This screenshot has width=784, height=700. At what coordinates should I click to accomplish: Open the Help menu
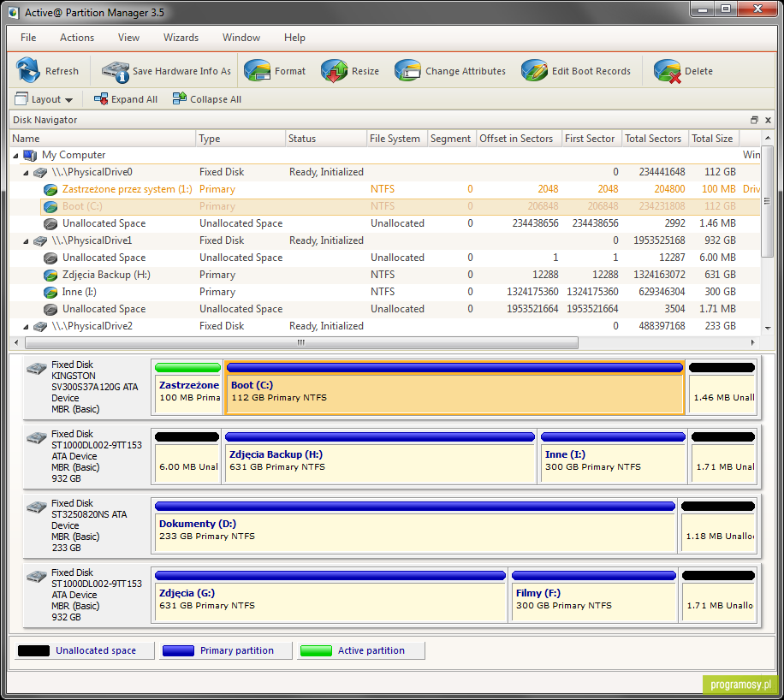pos(294,38)
